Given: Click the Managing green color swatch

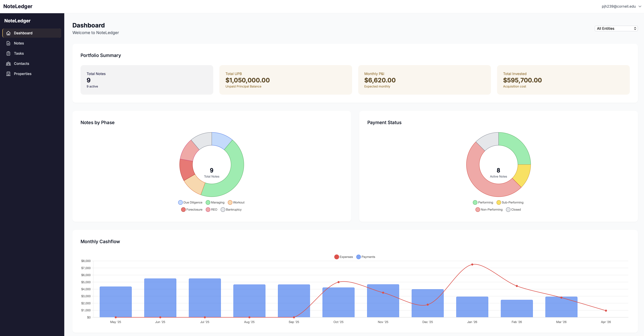Looking at the screenshot, I should 208,202.
